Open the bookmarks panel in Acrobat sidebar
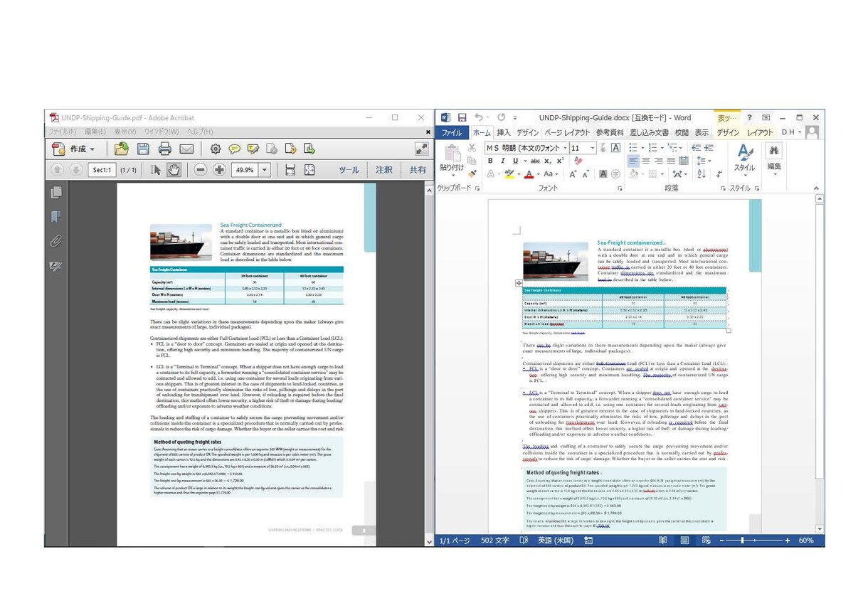This screenshot has width=868, height=613. click(56, 217)
